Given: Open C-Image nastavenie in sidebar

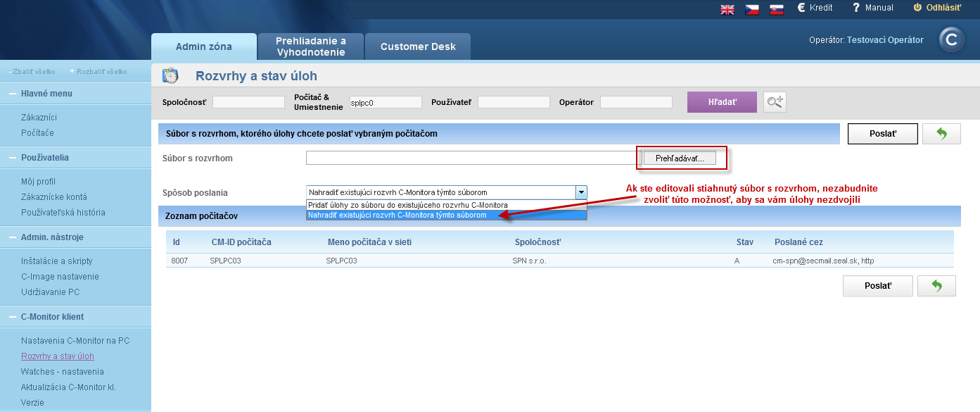Looking at the screenshot, I should (x=60, y=277).
